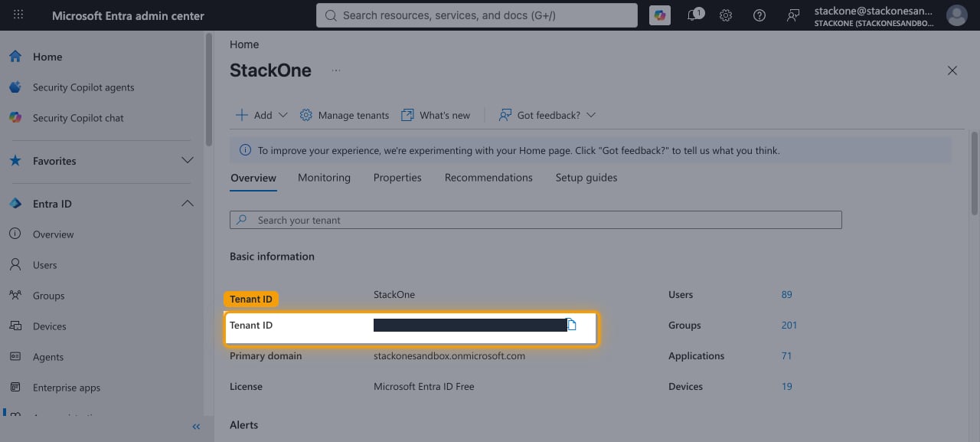Open the help question mark icon
The height and width of the screenshot is (442, 980).
pyautogui.click(x=759, y=15)
